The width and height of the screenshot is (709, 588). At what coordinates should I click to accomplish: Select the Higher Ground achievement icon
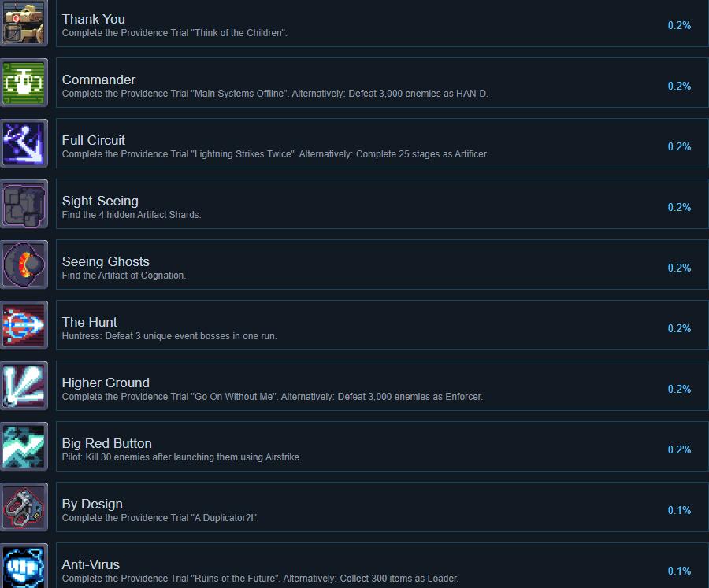24,386
